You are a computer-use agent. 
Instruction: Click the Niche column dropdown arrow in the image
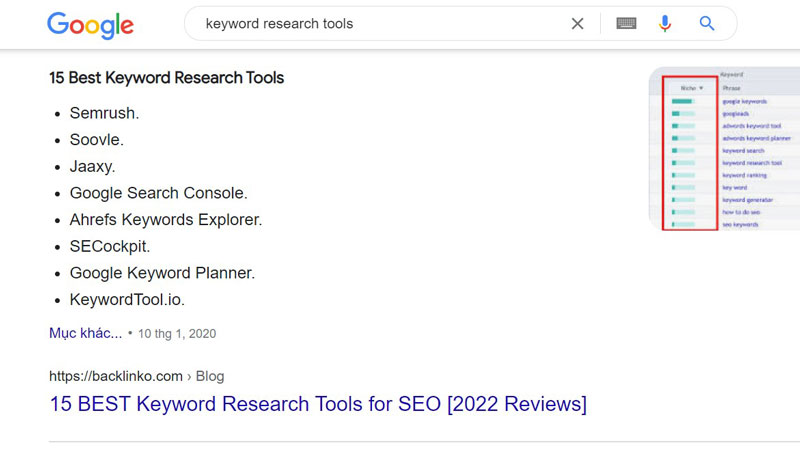click(701, 88)
